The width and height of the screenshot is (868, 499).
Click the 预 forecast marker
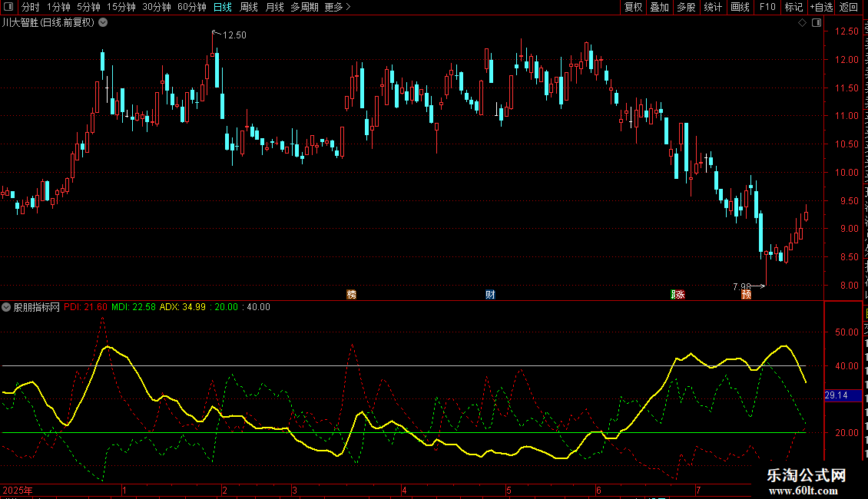[746, 294]
